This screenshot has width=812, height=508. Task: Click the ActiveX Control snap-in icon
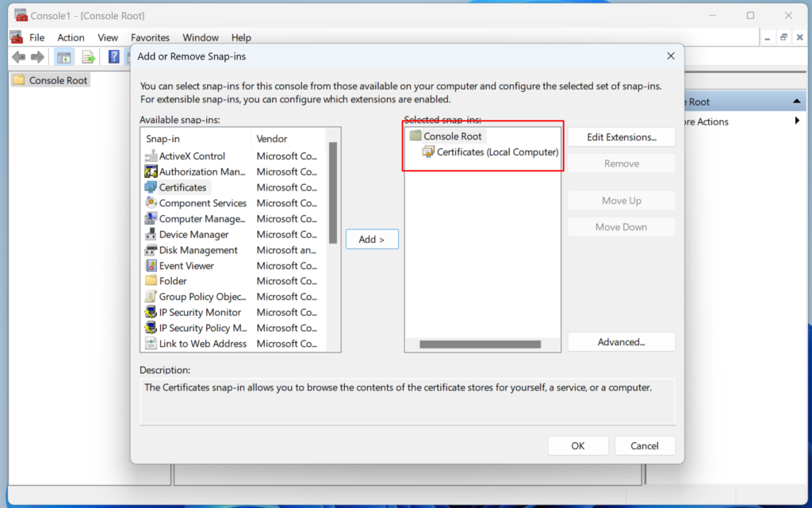(151, 156)
